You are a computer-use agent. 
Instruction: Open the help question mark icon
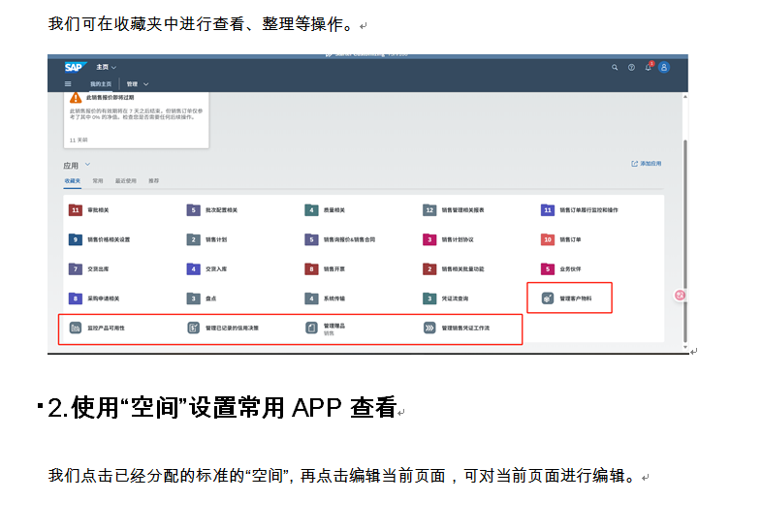tap(631, 68)
